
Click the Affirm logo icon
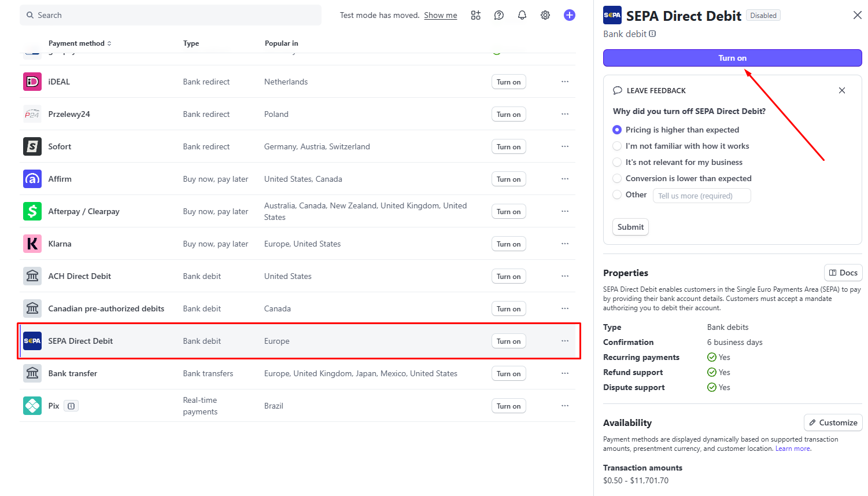click(x=32, y=179)
